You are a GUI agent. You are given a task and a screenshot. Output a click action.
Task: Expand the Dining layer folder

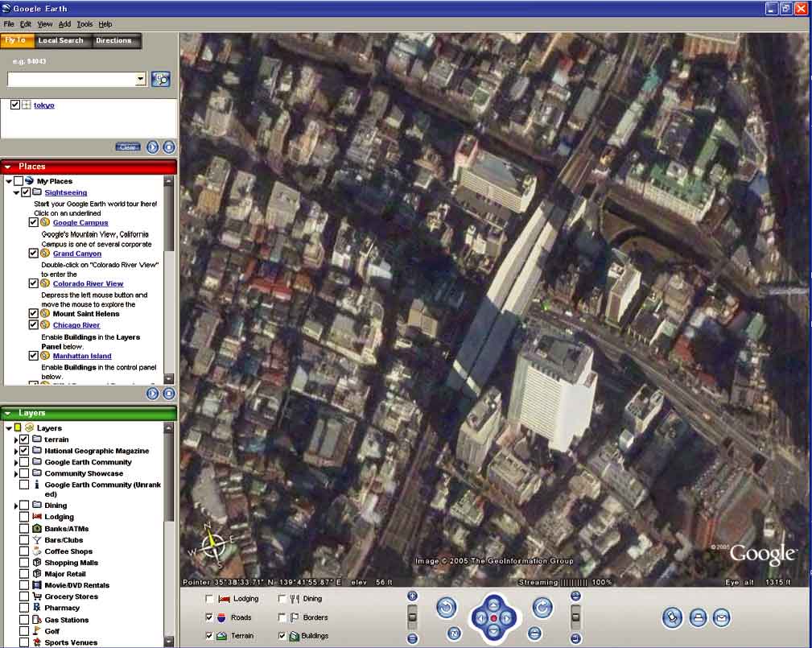click(16, 506)
